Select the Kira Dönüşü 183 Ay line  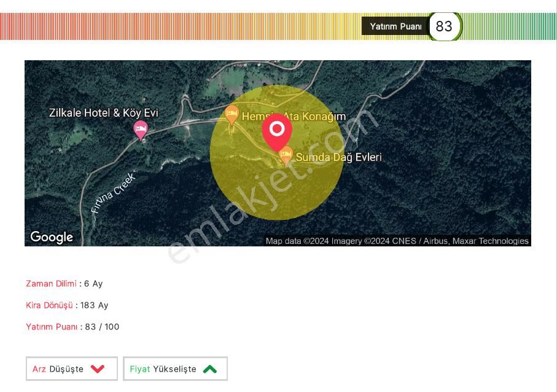pos(67,305)
